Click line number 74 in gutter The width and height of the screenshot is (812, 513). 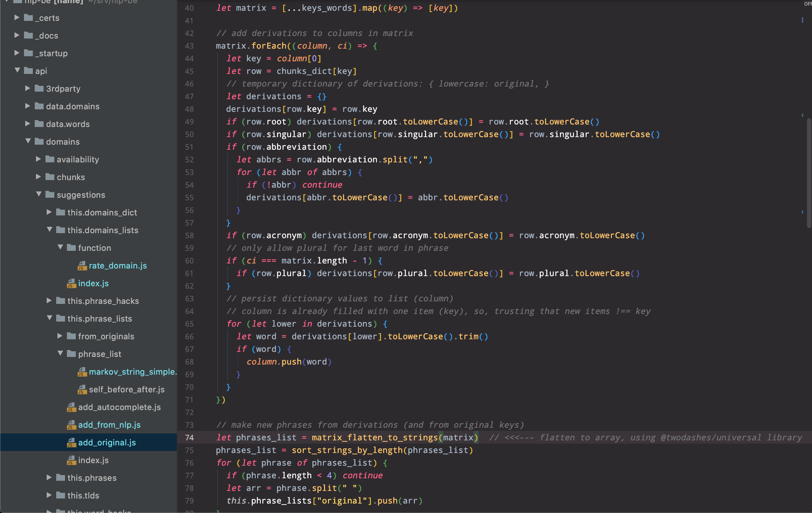189,438
